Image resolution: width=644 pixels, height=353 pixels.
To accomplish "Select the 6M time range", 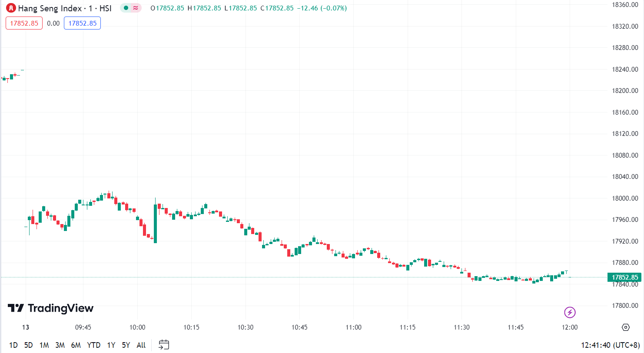I will click(x=76, y=345).
